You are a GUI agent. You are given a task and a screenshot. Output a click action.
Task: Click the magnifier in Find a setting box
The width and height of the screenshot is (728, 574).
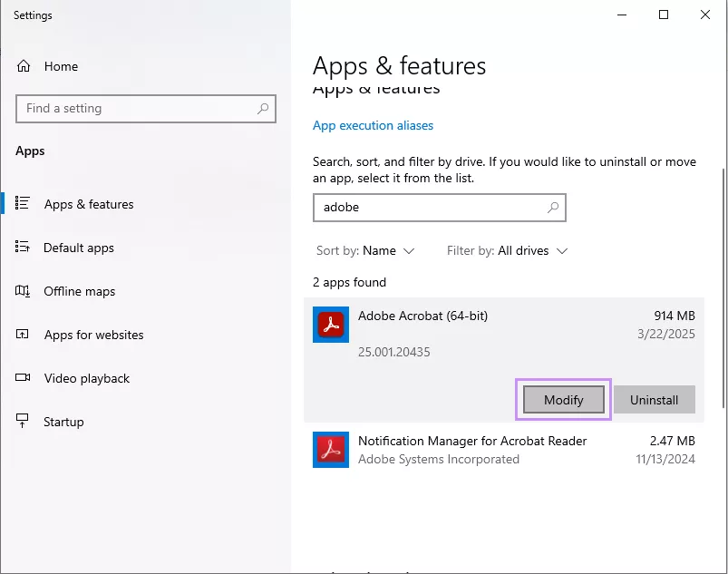pos(262,108)
